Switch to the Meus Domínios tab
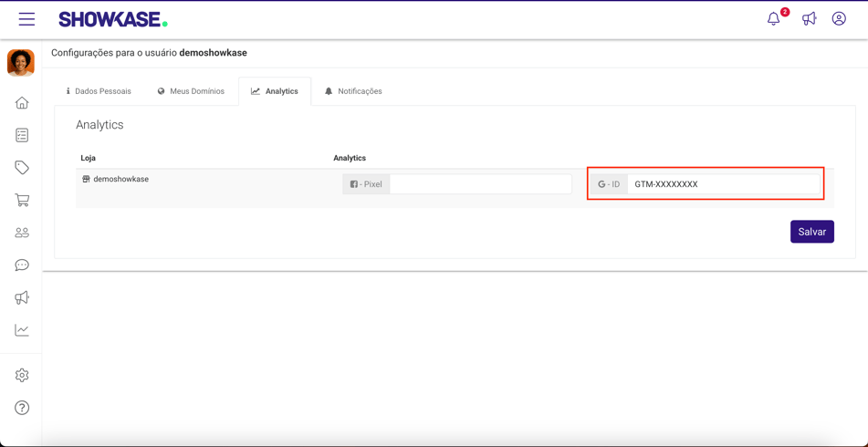This screenshot has height=447, width=868. [191, 91]
